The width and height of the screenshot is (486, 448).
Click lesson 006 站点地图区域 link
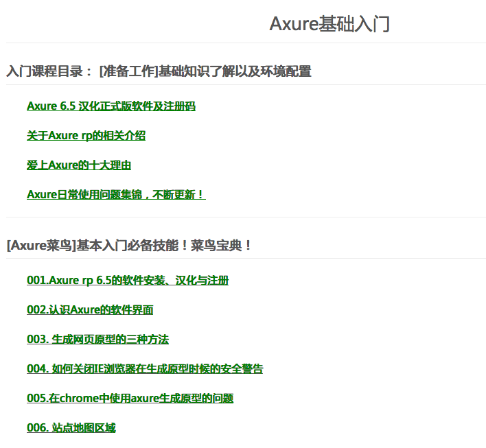(71, 428)
